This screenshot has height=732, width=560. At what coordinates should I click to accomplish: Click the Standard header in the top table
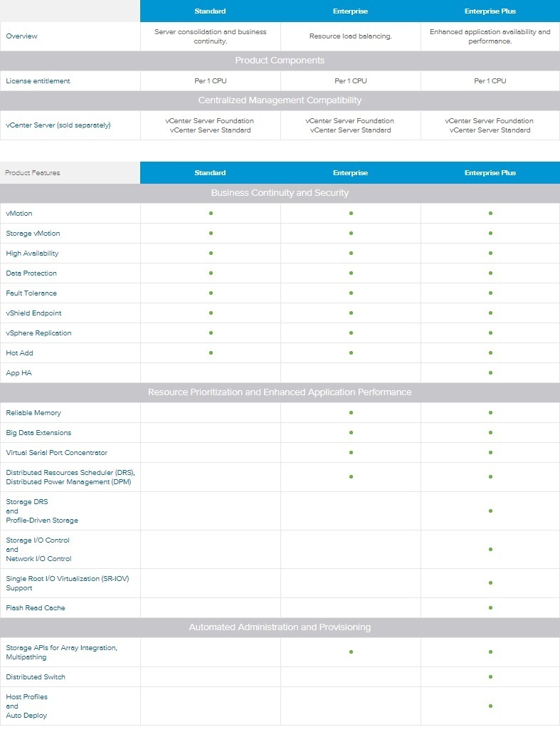210,11
